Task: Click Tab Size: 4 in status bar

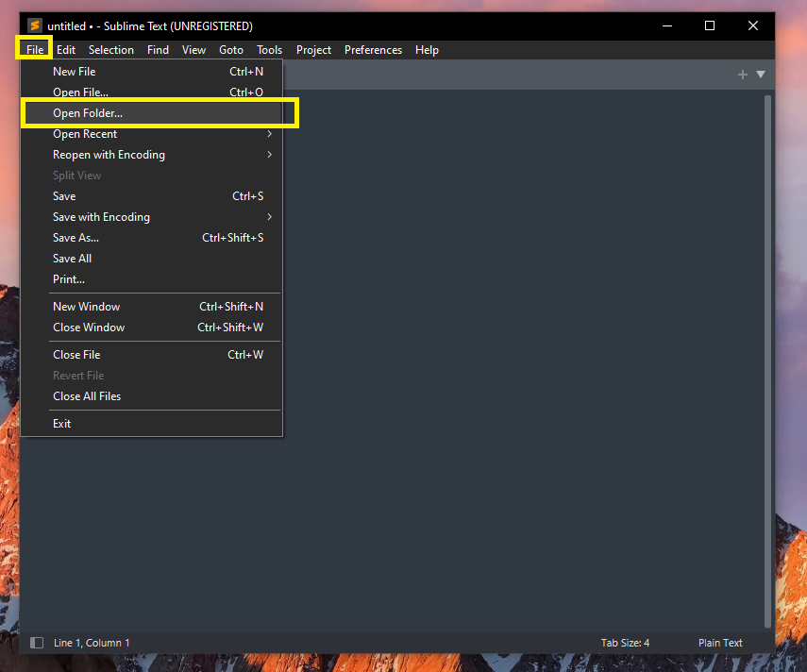Action: 625,643
